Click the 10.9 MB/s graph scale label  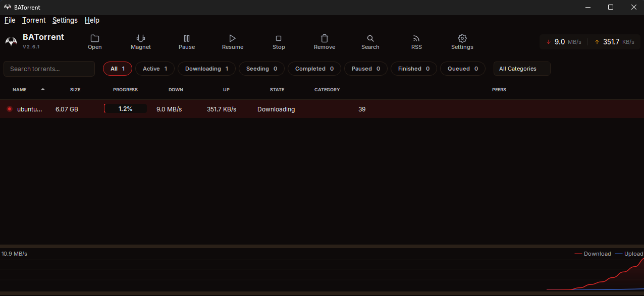coord(15,254)
